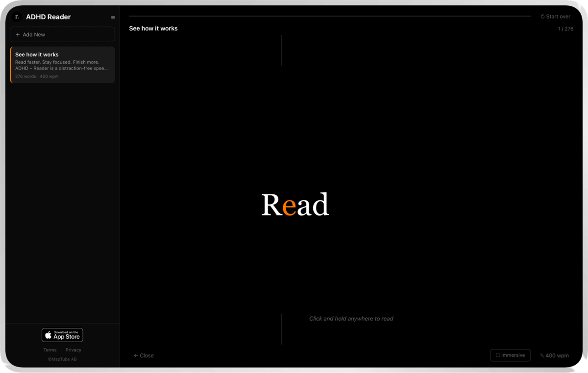588x373 pixels.
Task: Click the '1 / 276' word counter
Action: (565, 29)
